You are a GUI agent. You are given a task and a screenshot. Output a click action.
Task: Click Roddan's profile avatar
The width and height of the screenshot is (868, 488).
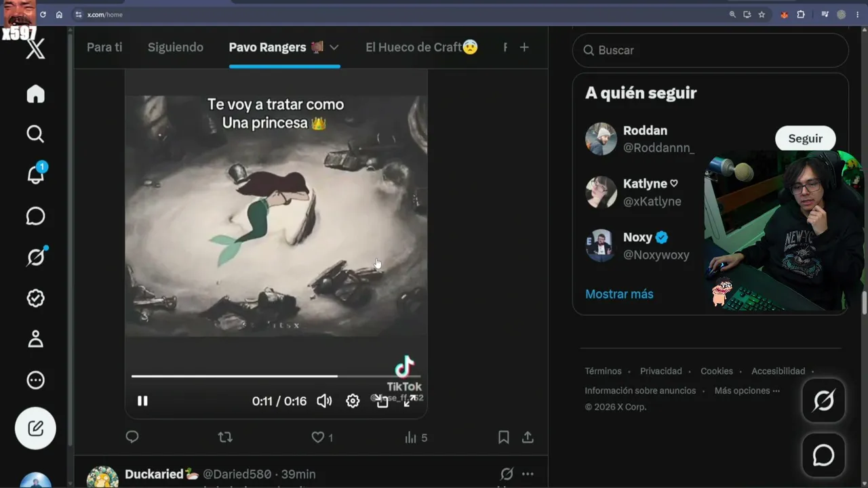(601, 139)
